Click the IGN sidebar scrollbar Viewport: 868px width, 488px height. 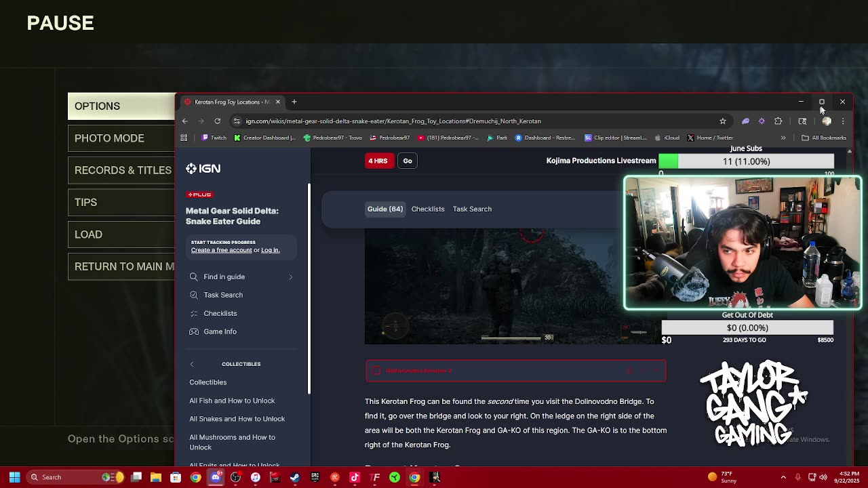coord(309,289)
